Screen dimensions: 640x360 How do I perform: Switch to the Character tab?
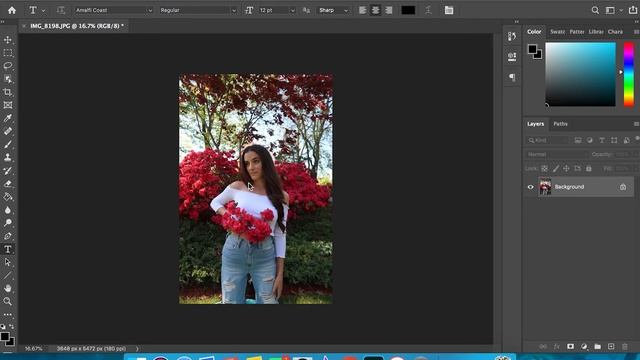tap(615, 31)
